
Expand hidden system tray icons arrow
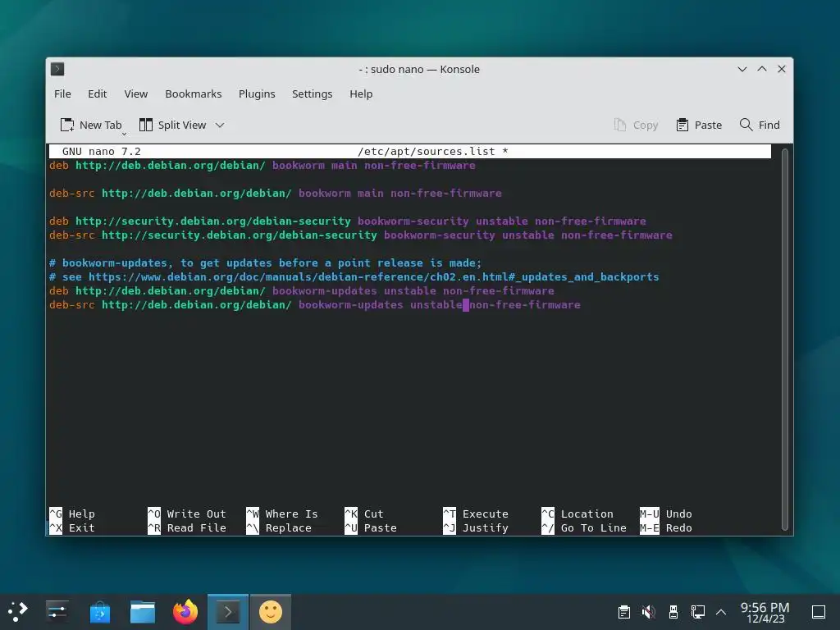coord(721,612)
